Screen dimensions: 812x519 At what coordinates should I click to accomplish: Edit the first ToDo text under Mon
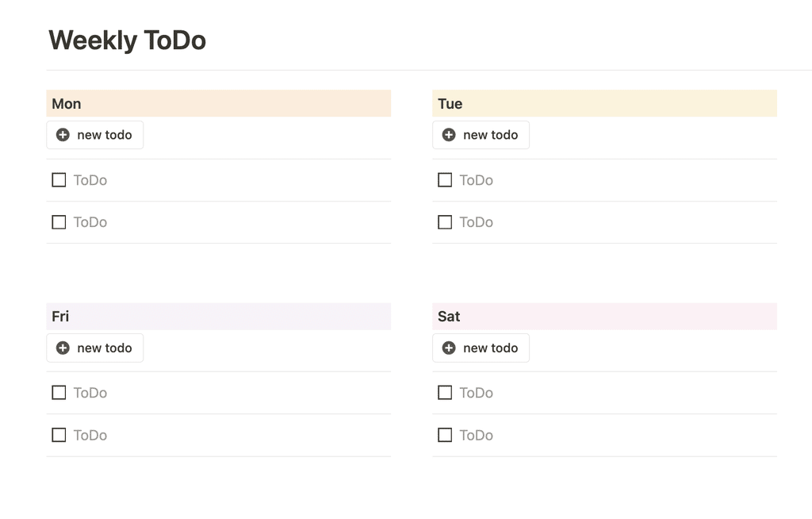point(90,180)
